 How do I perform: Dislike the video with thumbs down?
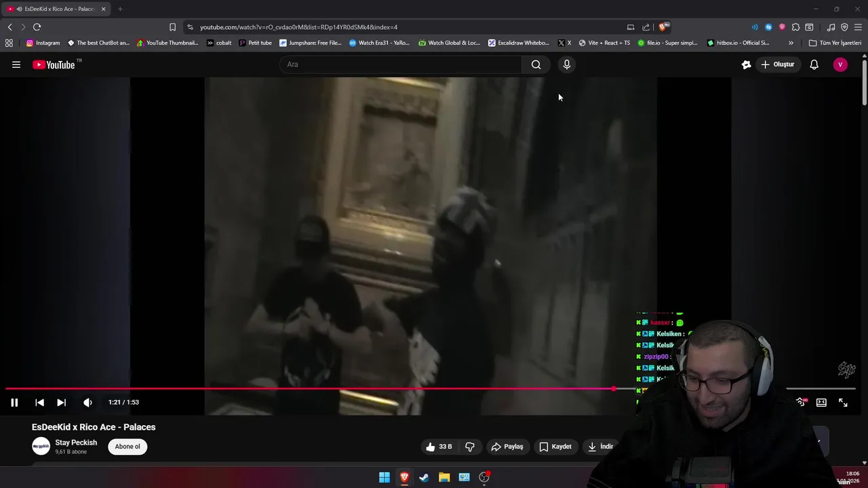[x=470, y=447]
